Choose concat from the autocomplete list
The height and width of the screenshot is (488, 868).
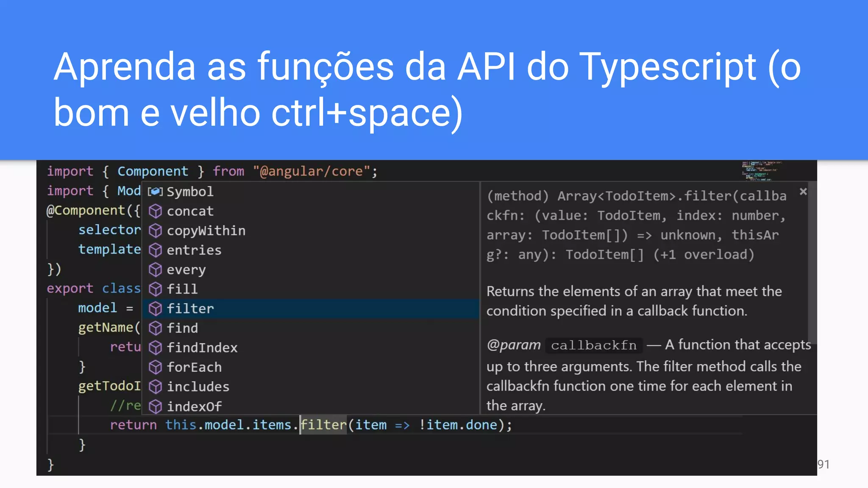[x=311, y=211]
